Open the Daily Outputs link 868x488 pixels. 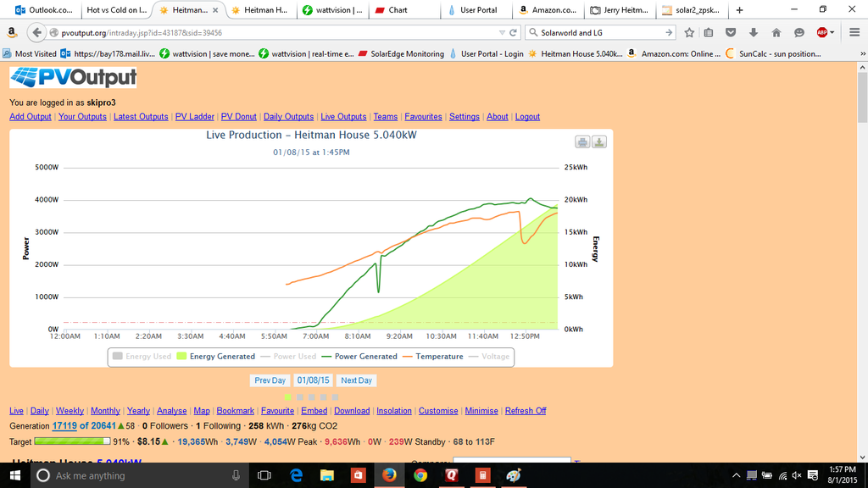288,117
